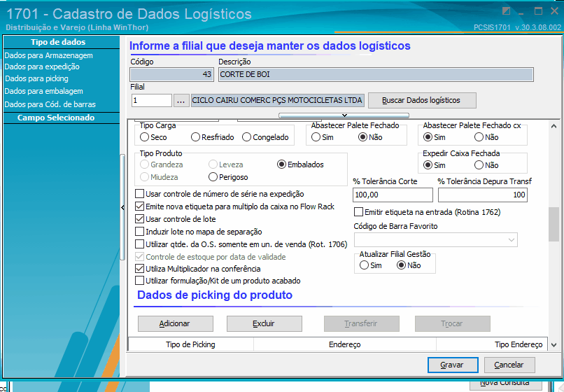Image resolution: width=564 pixels, height=392 pixels.
Task: Click Buscar Dados logísticos button
Action: pos(422,100)
